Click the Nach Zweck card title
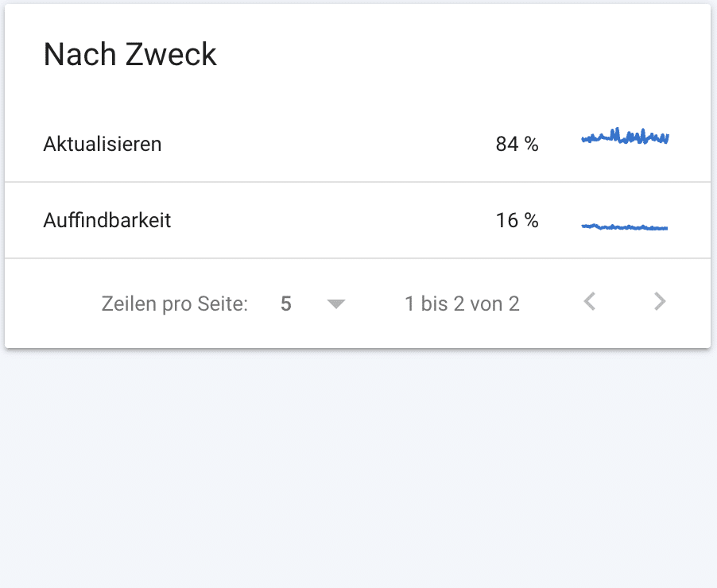The image size is (717, 588). (x=130, y=54)
